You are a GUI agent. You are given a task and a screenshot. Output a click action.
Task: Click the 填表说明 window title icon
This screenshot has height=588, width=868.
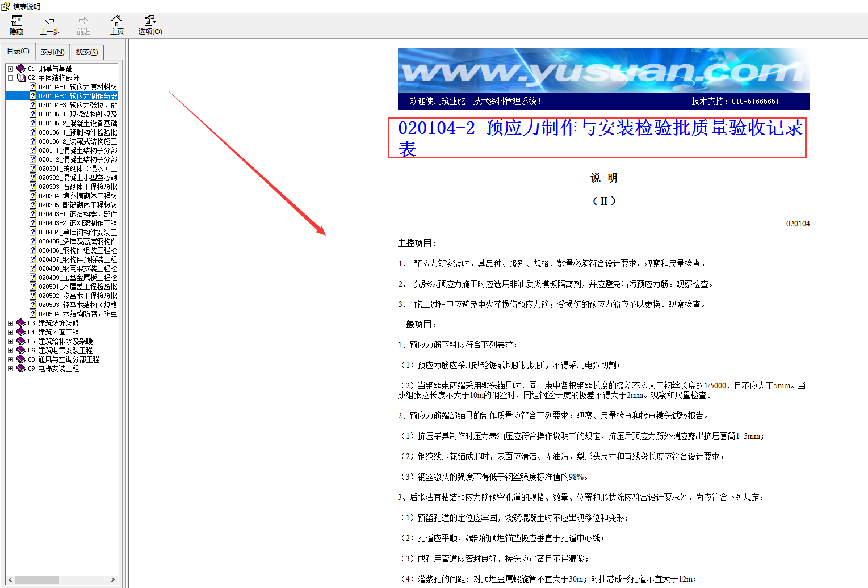(6, 6)
